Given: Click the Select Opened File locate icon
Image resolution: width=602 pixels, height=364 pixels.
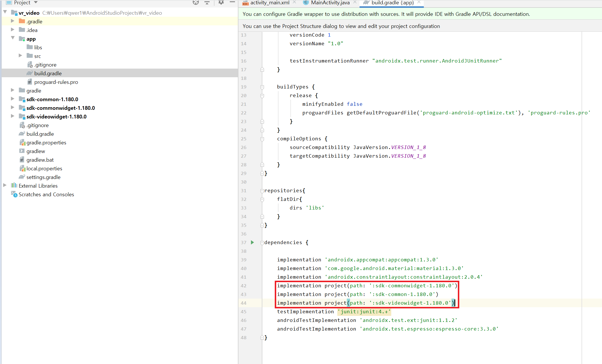Looking at the screenshot, I should coord(196,3).
